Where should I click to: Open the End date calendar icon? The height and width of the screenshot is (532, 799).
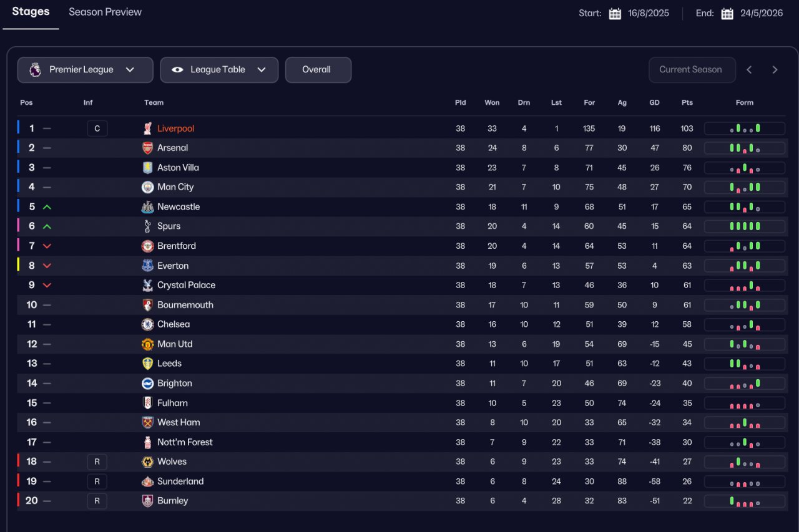pos(727,14)
